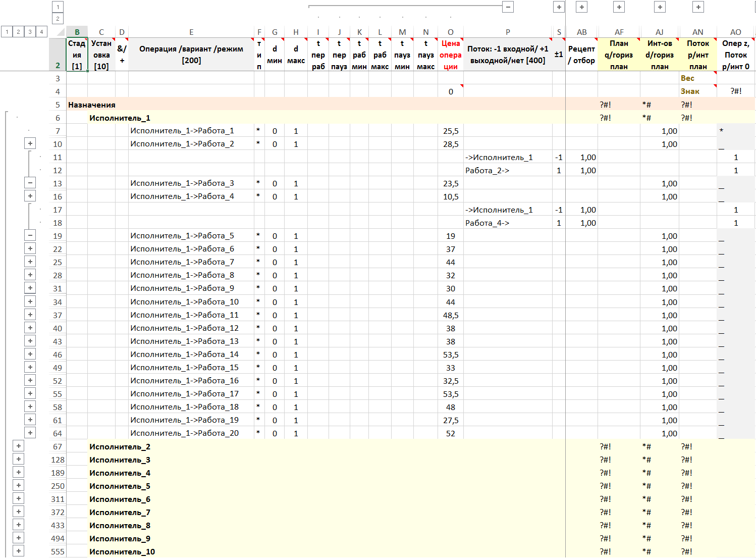
Task: Expand the Исполнитель_10 row group
Action: pos(19,551)
